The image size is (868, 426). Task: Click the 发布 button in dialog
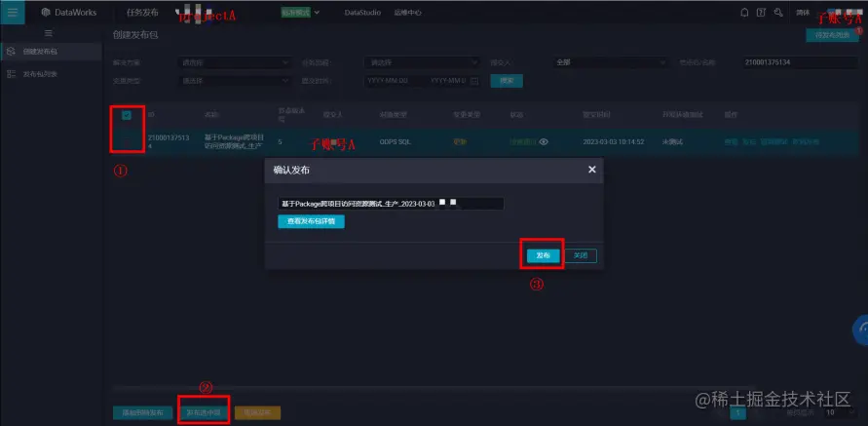pos(543,255)
